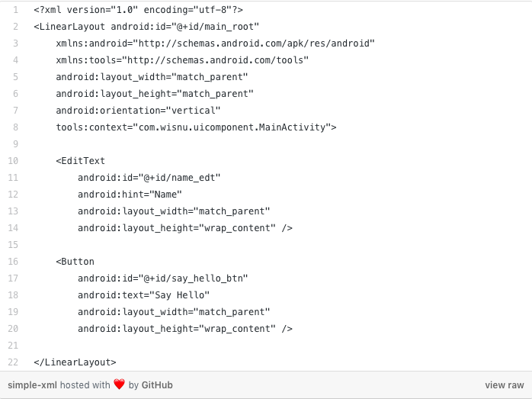Click the opening EditText tag
The image size is (532, 399).
click(80, 161)
